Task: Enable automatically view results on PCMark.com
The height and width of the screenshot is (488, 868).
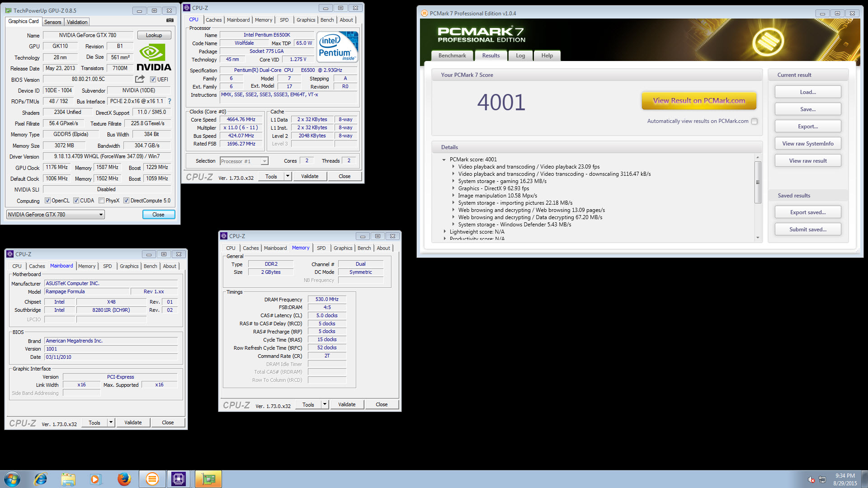Action: tap(754, 121)
